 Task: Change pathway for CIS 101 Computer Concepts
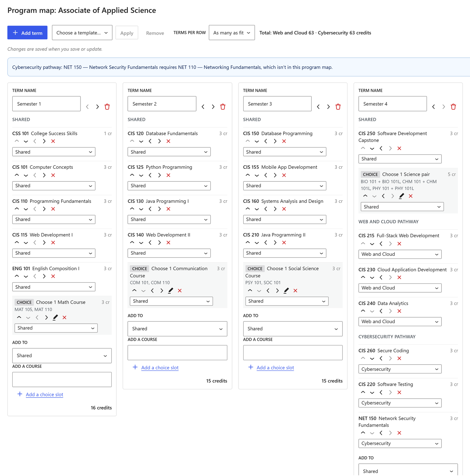tap(54, 186)
